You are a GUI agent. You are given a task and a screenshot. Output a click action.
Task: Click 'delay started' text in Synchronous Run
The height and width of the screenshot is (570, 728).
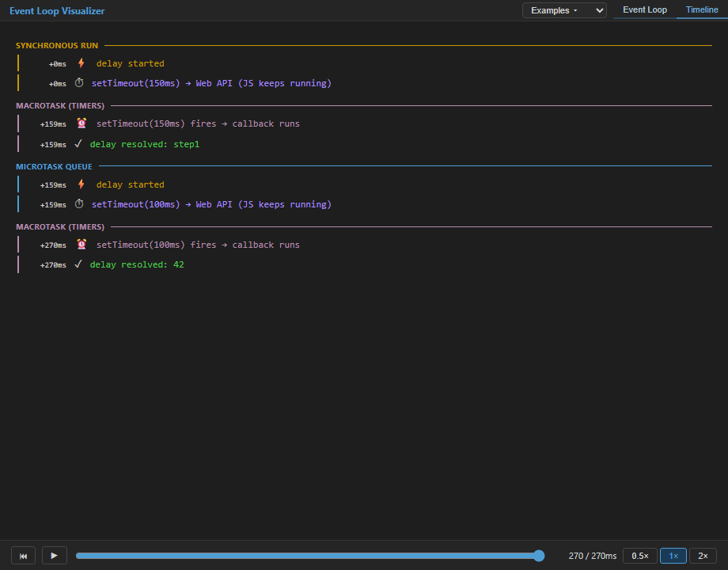[131, 63]
